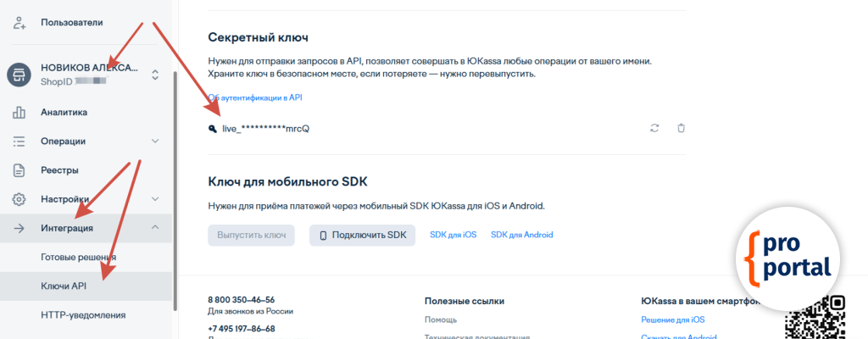Open the shop switcher dropdown arrows
Screen dimensions: 868x339
[155, 75]
